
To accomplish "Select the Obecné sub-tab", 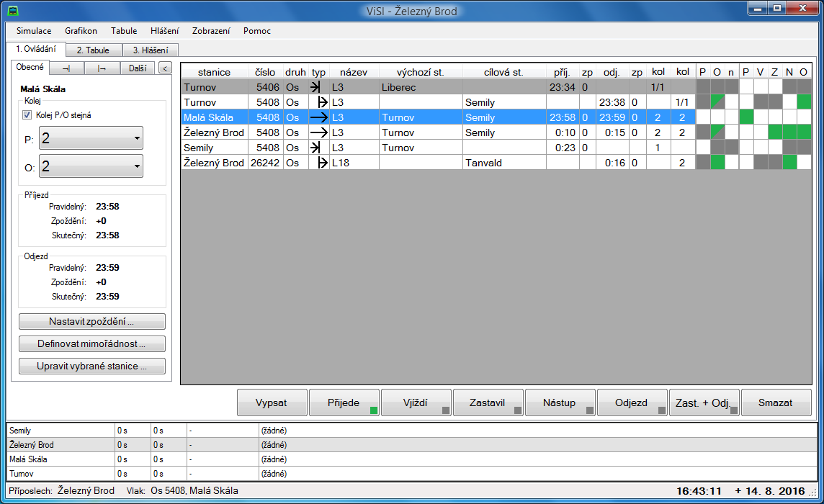I will 30,67.
